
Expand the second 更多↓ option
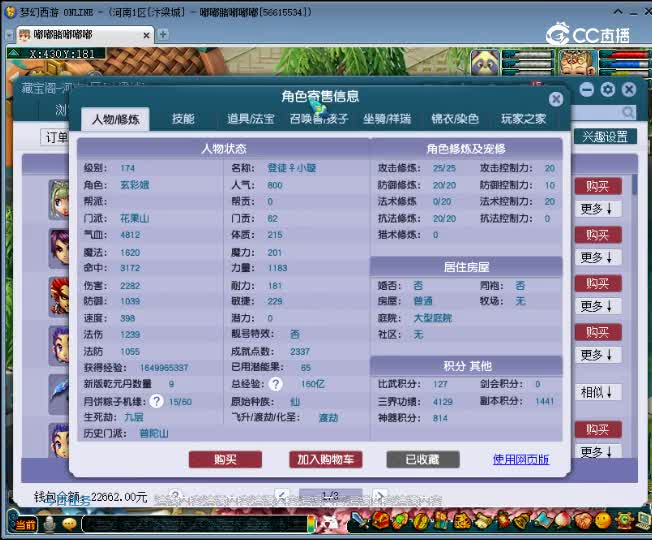(598, 257)
